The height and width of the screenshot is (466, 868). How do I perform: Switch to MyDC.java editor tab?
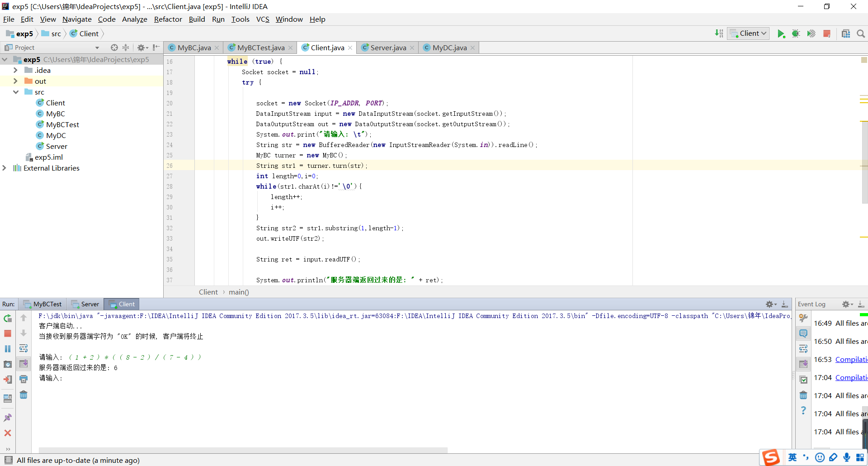pyautogui.click(x=449, y=48)
